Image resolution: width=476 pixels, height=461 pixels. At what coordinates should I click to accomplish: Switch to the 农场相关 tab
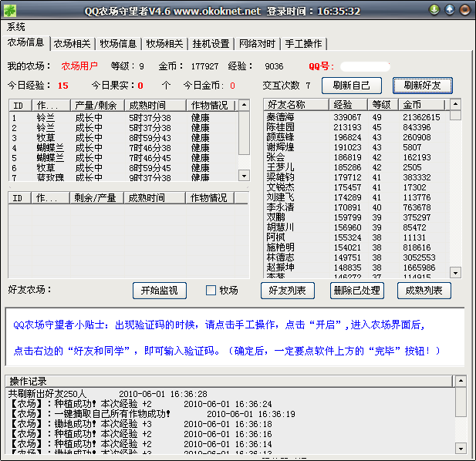(x=74, y=43)
